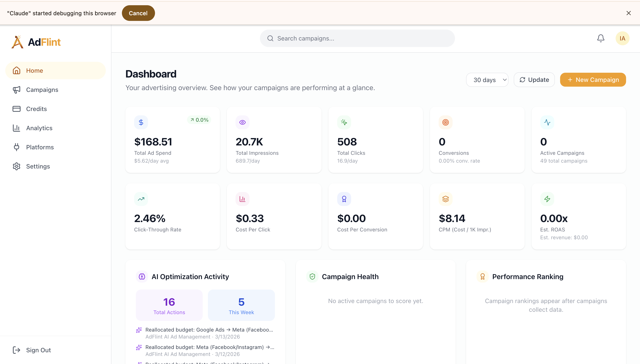Click the 20.7K Total Impressions value
Screen dimensions: 640x364
pyautogui.click(x=249, y=142)
